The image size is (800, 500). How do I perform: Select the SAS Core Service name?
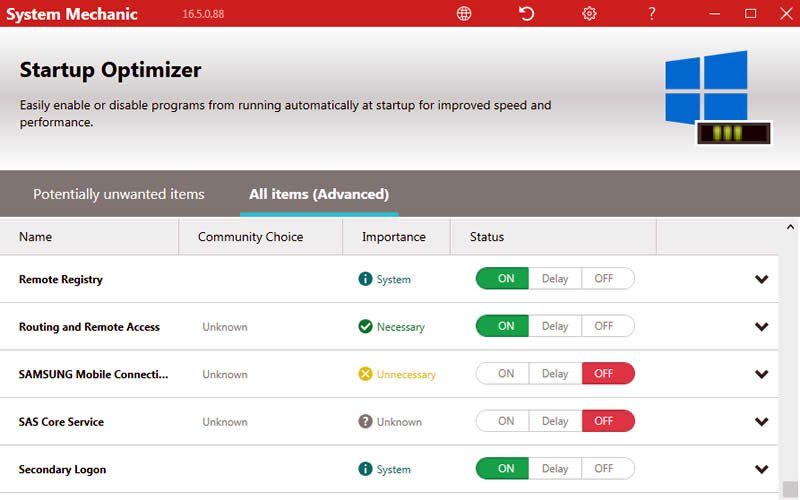[61, 422]
